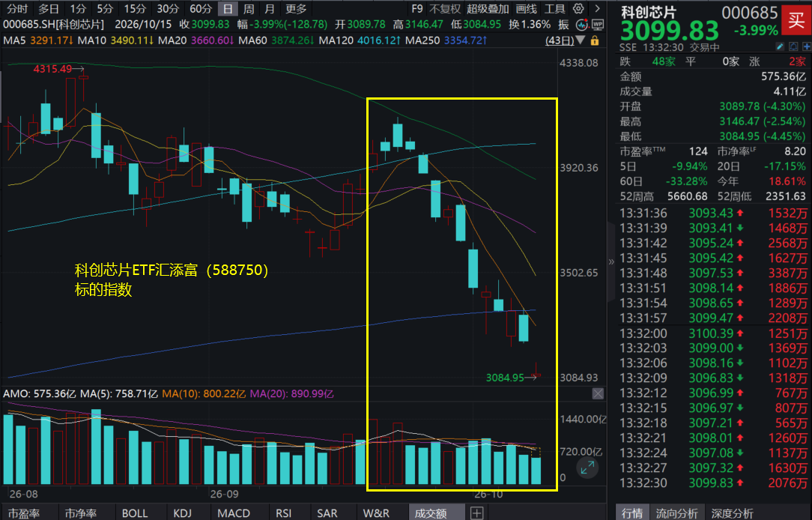Select the 日 daily K-line tab
Screen dimensions: 812x520
pyautogui.click(x=227, y=9)
